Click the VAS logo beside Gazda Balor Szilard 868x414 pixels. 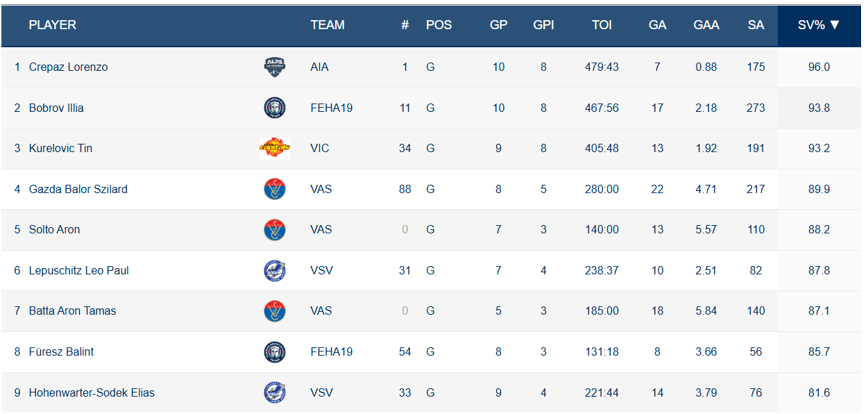(x=275, y=189)
